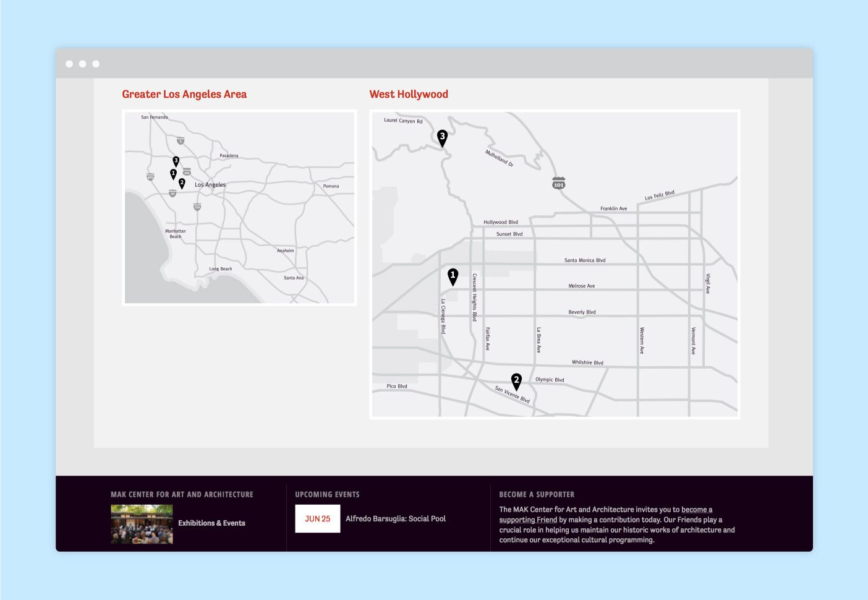The width and height of the screenshot is (868, 600).
Task: Click the Laurel Canyon Rd label
Action: coord(403,121)
